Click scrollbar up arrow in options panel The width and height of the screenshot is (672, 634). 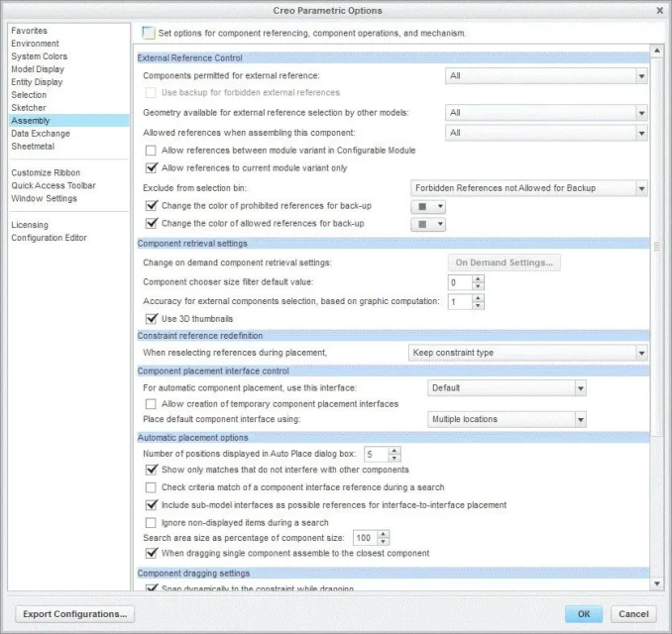[657, 51]
